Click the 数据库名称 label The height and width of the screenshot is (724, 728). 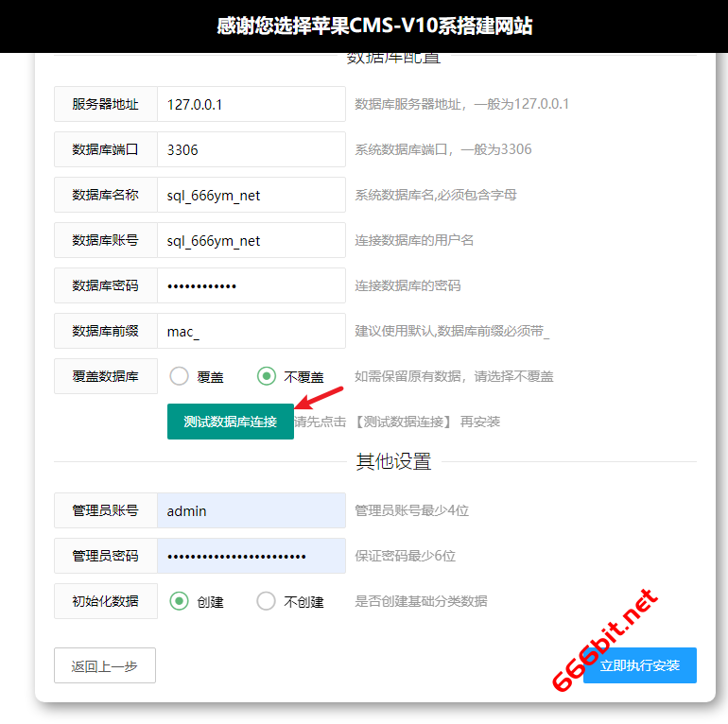pyautogui.click(x=105, y=195)
